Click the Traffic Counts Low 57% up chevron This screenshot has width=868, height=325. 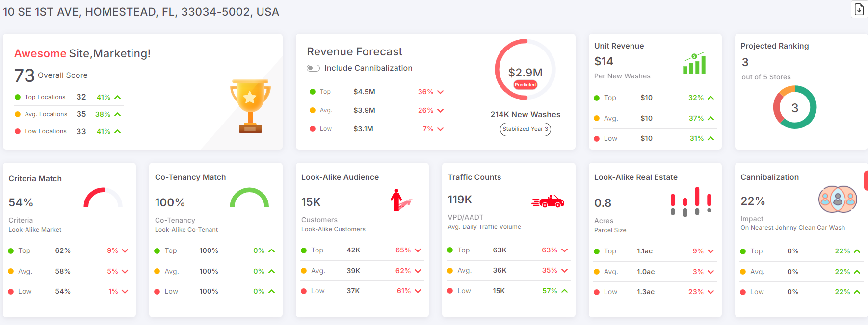point(564,291)
